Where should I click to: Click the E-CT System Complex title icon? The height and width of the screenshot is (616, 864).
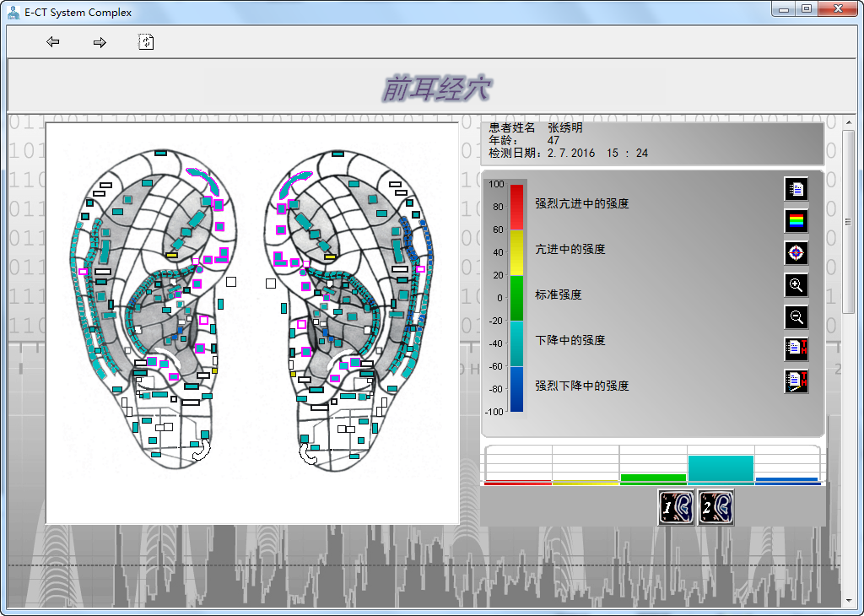click(x=13, y=12)
